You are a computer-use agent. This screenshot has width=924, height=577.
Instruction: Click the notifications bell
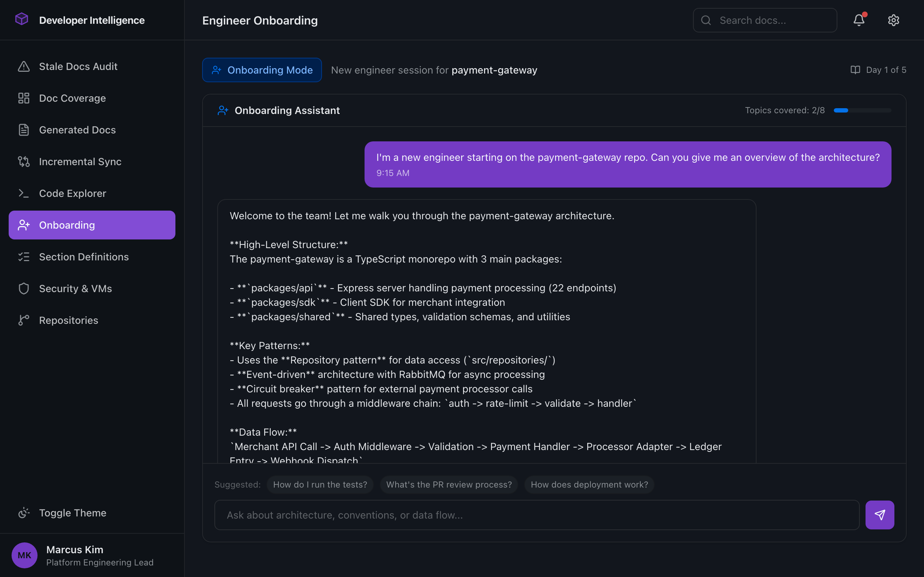(x=859, y=20)
